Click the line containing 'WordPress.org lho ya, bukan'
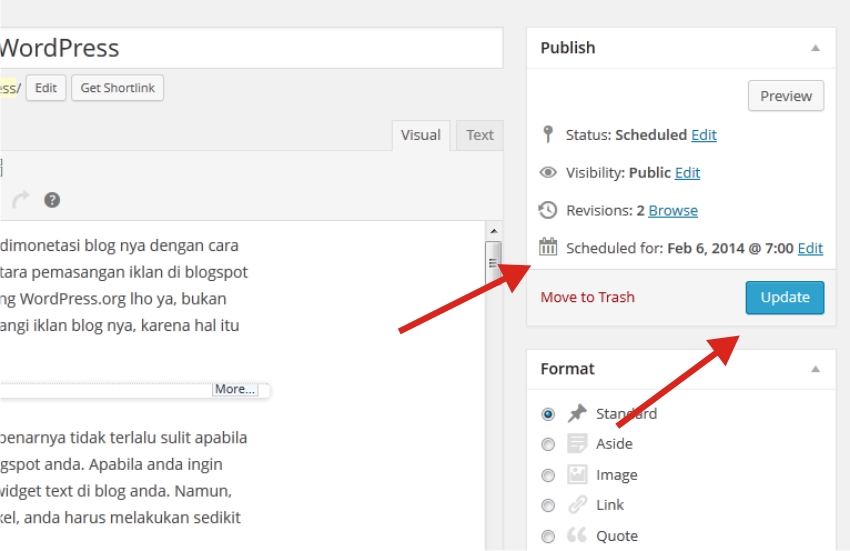The image size is (850, 551). click(113, 299)
